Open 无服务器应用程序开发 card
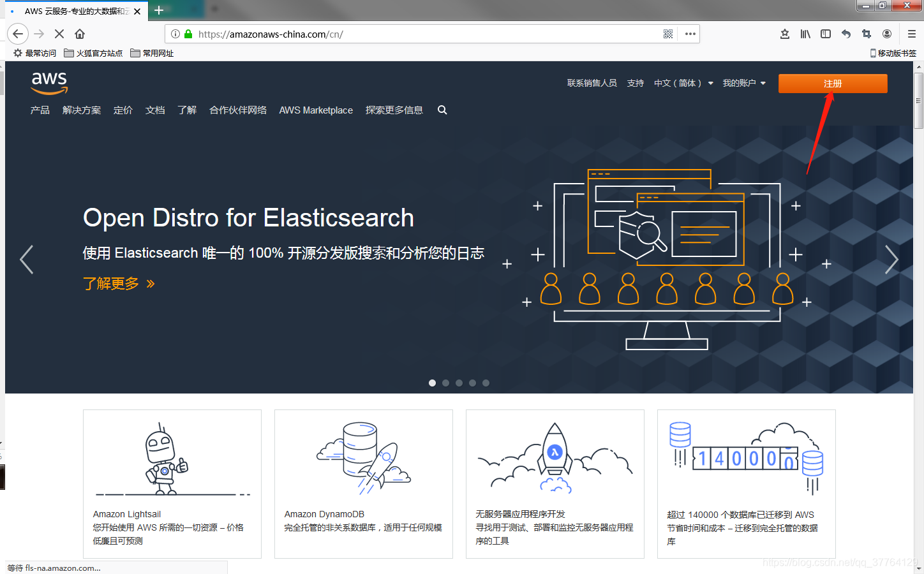 [x=555, y=484]
